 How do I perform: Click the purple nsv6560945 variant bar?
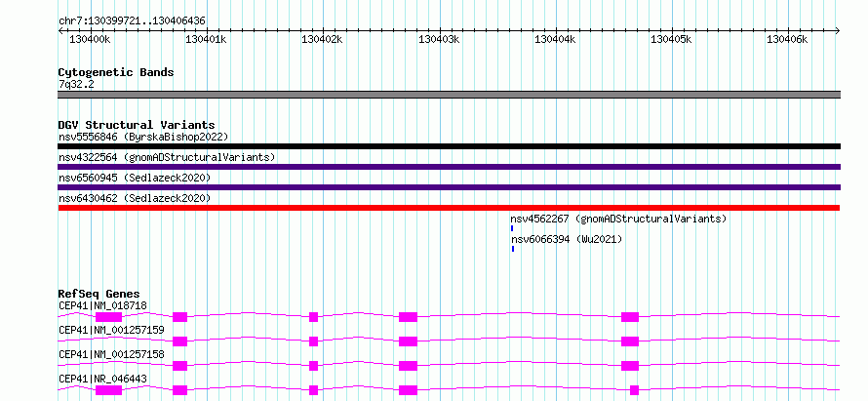[x=449, y=187]
